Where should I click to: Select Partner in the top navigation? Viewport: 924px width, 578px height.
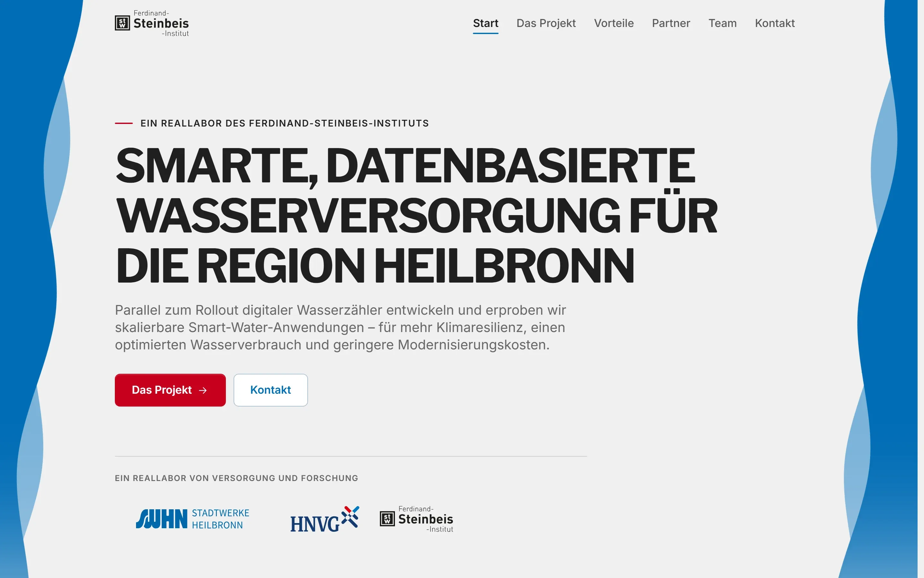coord(671,23)
